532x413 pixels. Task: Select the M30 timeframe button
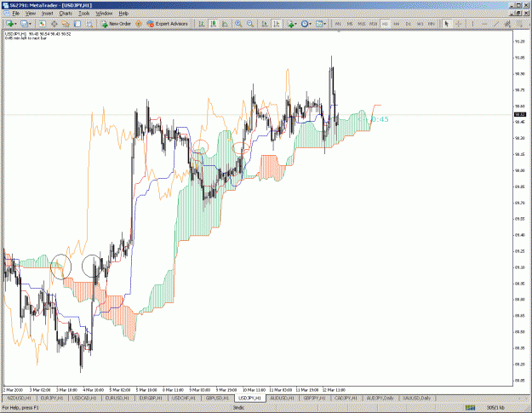click(373, 24)
